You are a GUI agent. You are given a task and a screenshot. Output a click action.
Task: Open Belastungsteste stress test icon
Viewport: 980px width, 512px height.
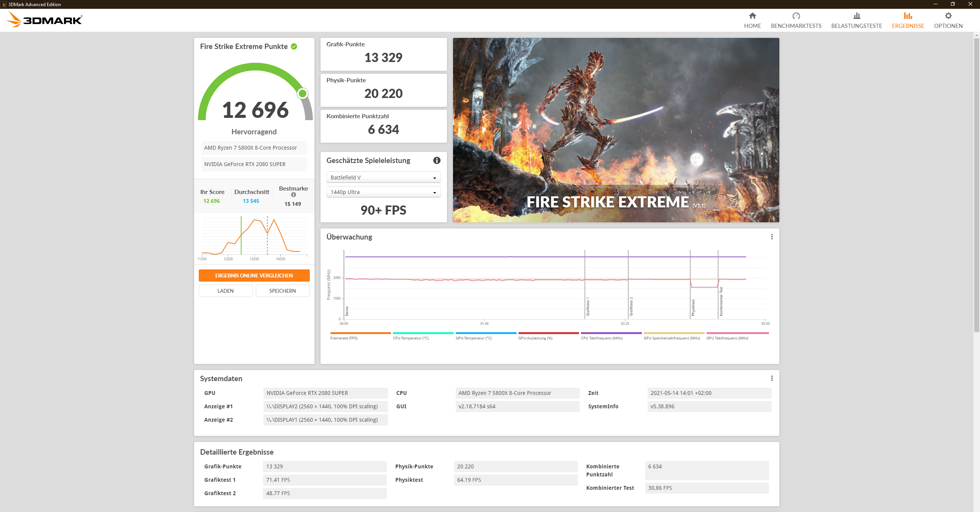856,16
